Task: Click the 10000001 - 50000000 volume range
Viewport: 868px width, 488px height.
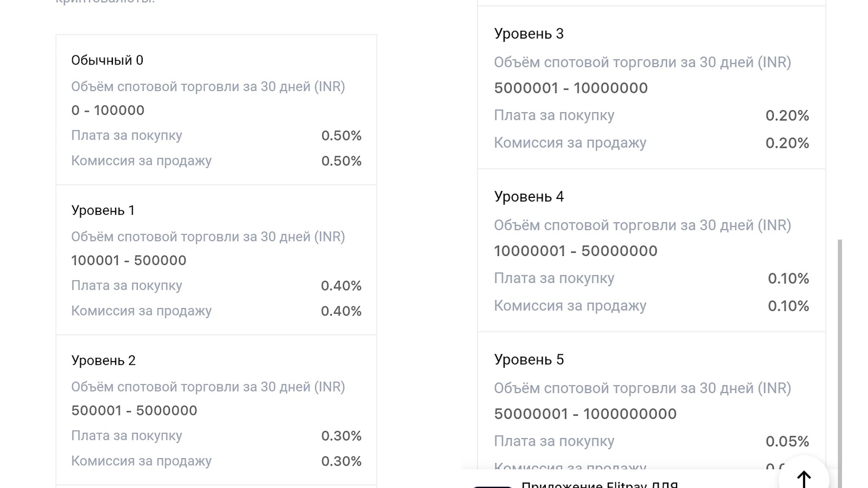Action: 576,251
